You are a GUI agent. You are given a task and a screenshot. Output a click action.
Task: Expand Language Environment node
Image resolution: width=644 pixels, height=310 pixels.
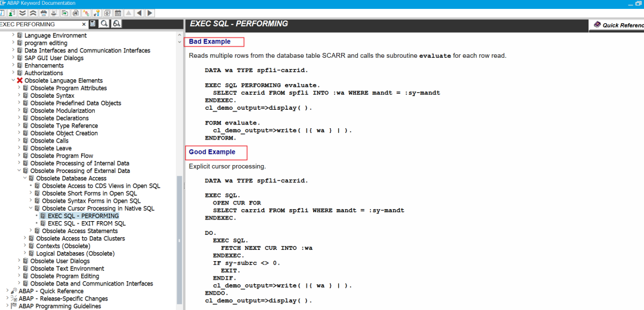click(x=13, y=35)
